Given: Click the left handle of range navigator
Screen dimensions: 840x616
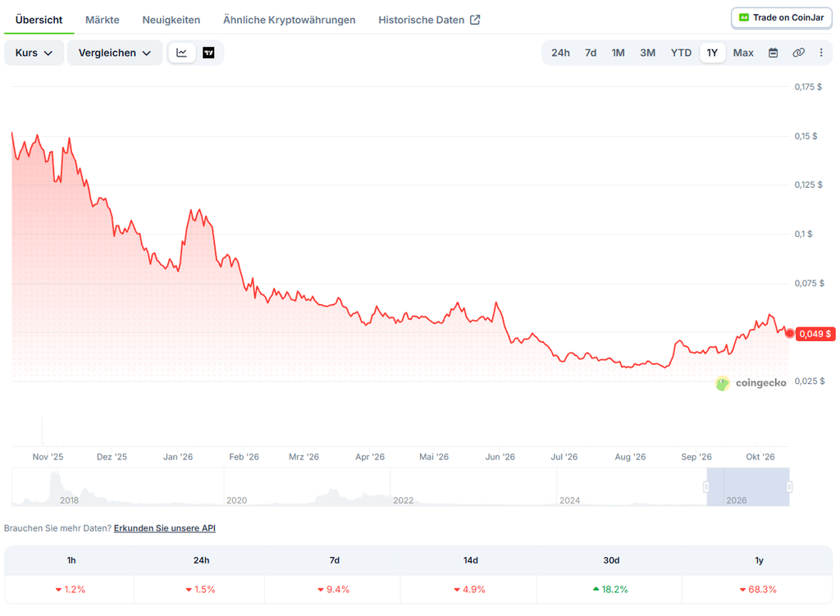Looking at the screenshot, I should [x=706, y=487].
